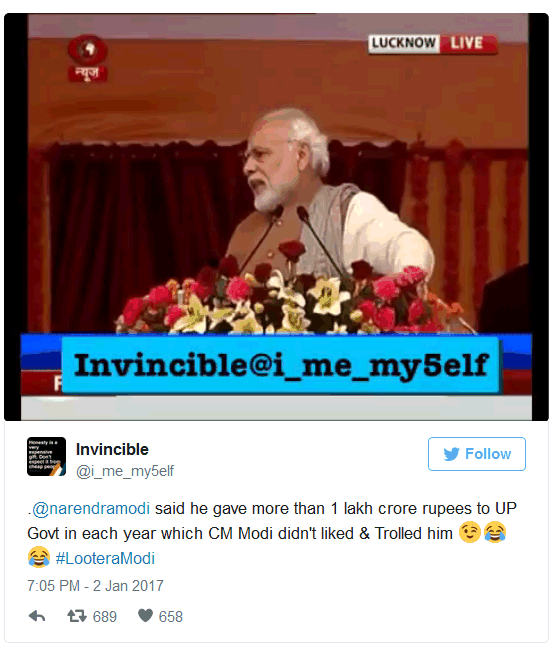Click the tweet text body
This screenshot has width=555, height=653.
tap(272, 533)
